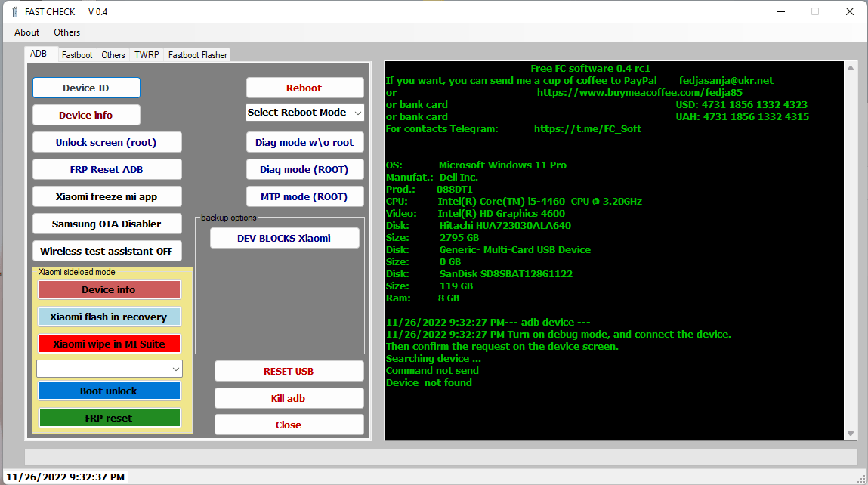Run Samsung OTA Disabler

tap(107, 224)
